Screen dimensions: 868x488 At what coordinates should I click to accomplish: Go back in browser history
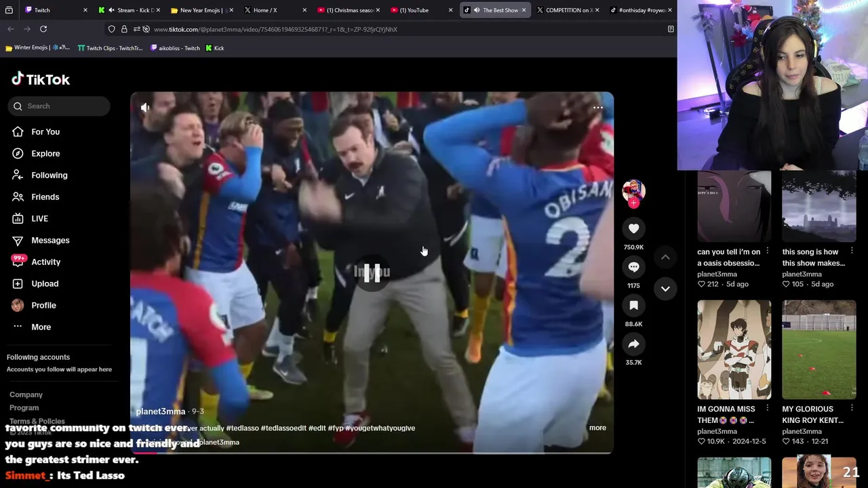tap(11, 29)
